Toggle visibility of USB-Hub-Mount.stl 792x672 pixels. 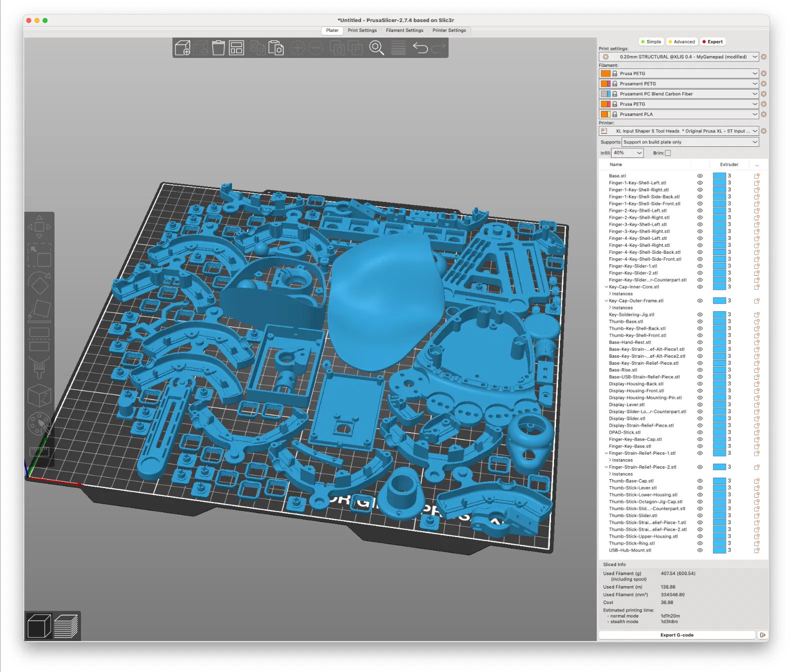pos(700,550)
